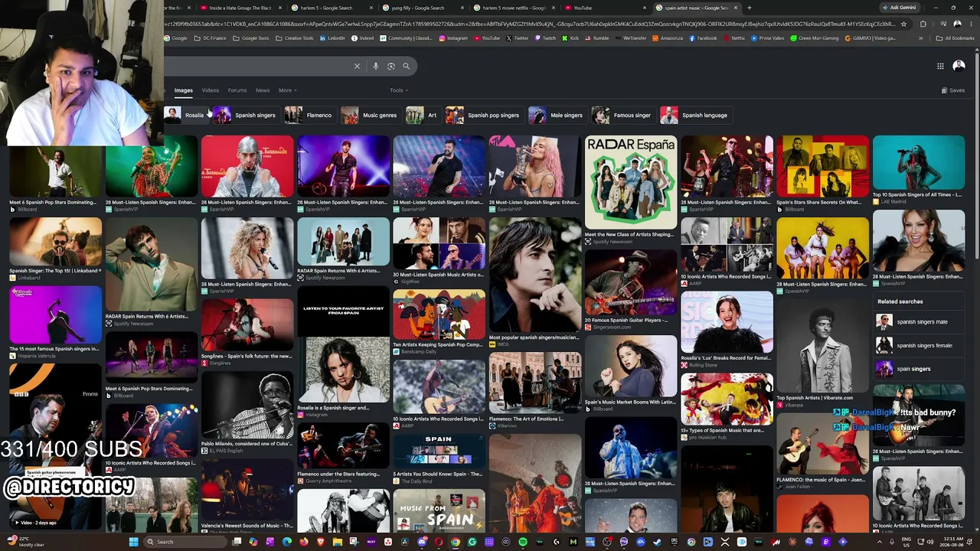
Task: Open the Google apps grid
Action: coord(940,66)
